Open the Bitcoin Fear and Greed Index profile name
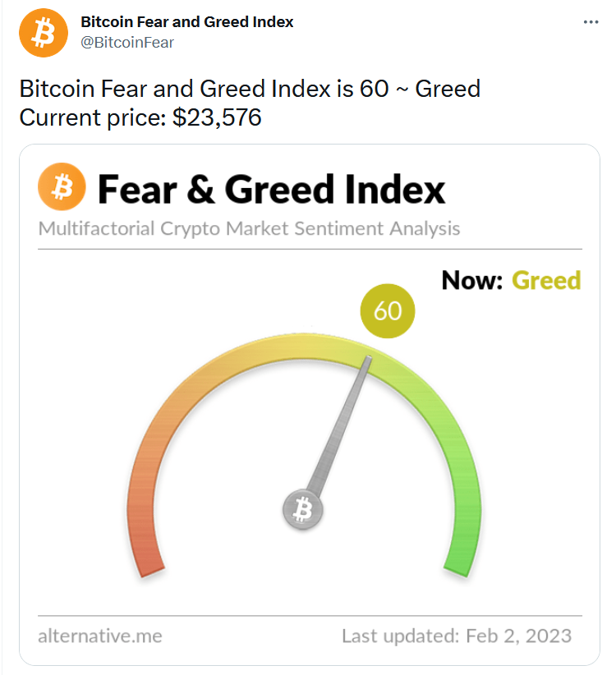616x675 pixels. click(186, 21)
